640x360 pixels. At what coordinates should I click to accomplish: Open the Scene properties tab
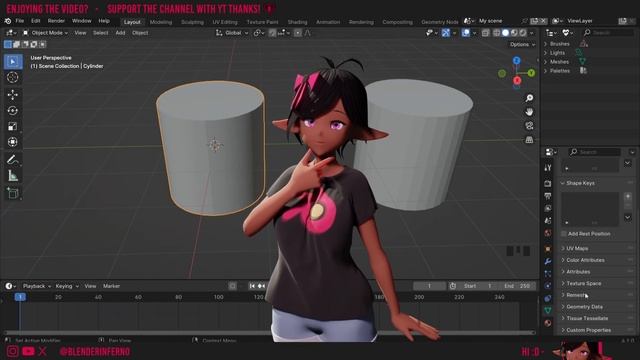pos(548,221)
